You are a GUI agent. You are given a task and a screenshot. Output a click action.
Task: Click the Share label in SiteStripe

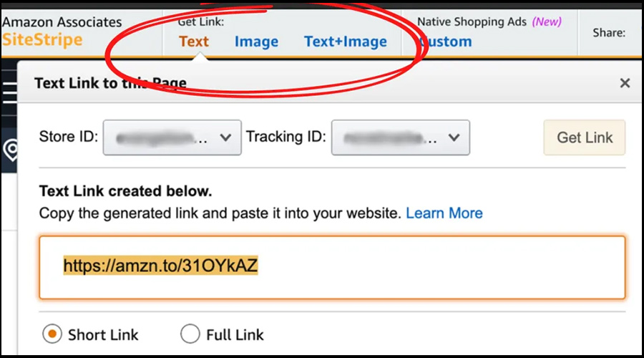click(x=609, y=32)
